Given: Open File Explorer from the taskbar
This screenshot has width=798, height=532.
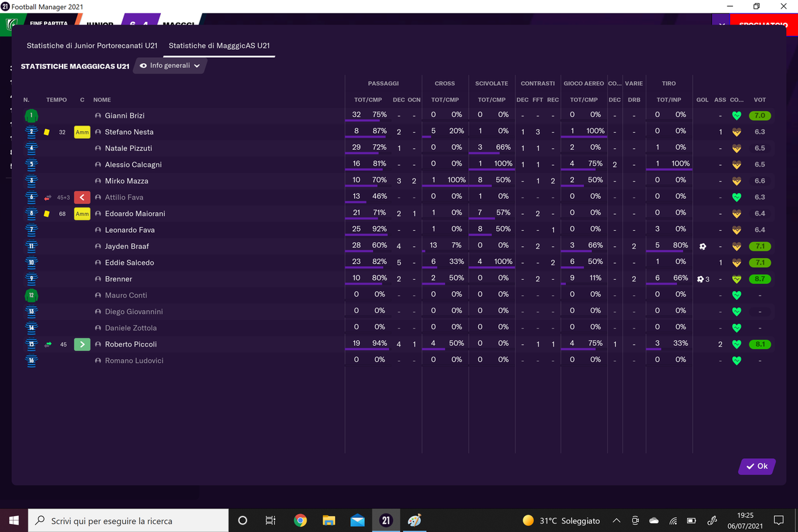Looking at the screenshot, I should [x=329, y=521].
